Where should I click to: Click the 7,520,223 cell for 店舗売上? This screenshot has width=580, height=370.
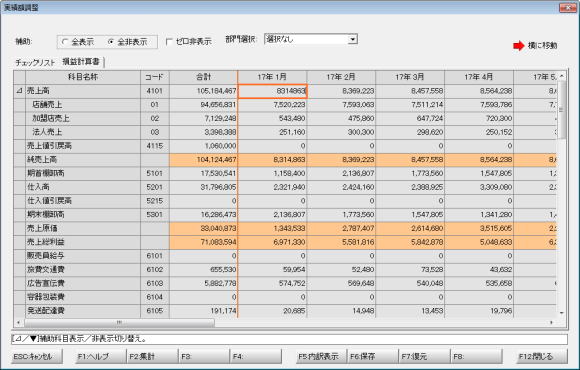coord(272,105)
